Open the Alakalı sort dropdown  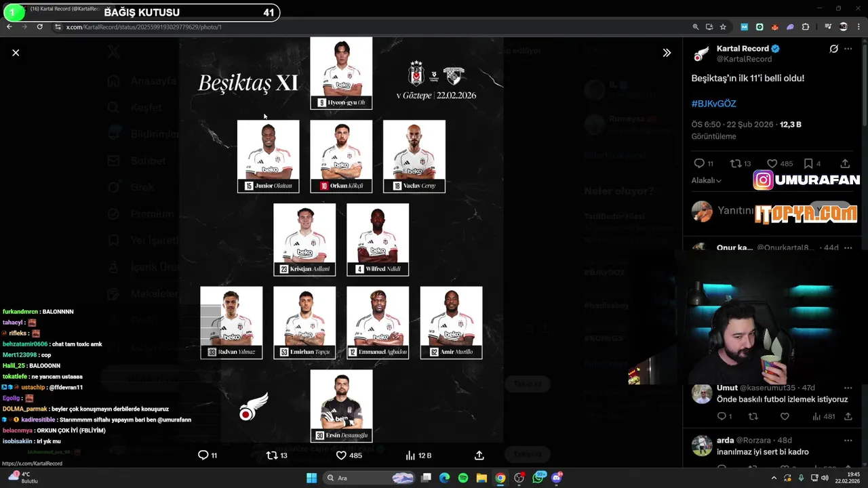(706, 180)
